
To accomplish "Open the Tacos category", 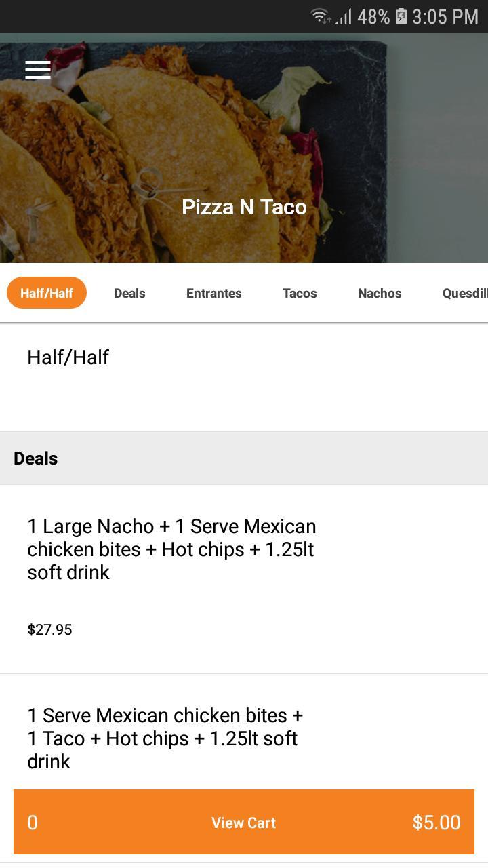I will (299, 293).
